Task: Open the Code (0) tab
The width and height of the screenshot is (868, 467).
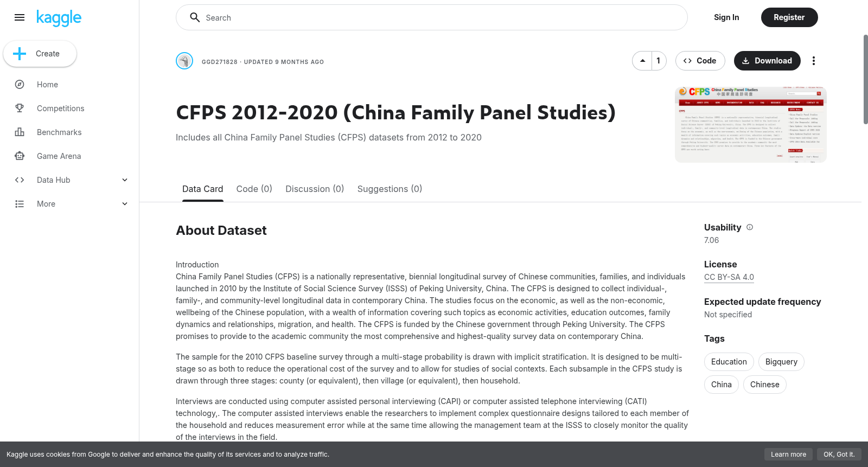Action: click(254, 189)
